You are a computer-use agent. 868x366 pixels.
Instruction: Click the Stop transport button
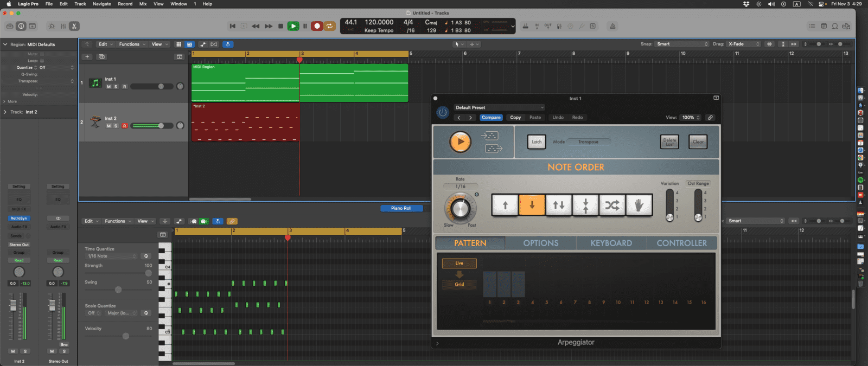(x=280, y=26)
